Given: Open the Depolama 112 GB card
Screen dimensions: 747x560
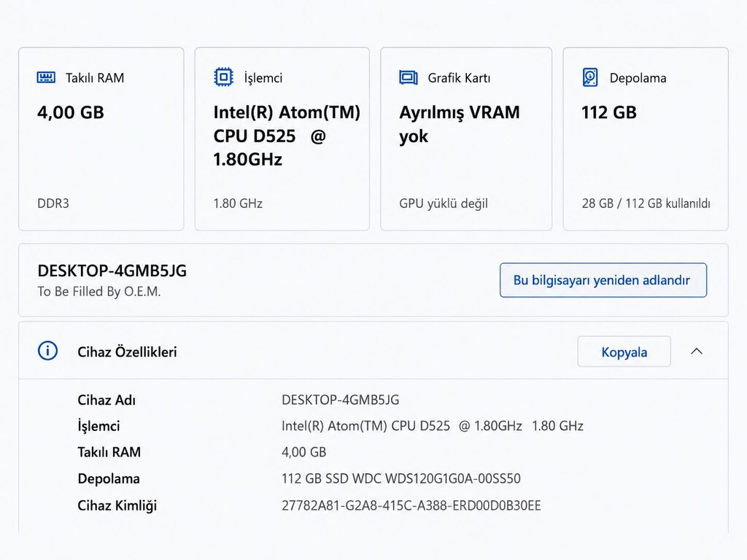Looking at the screenshot, I should point(646,139).
